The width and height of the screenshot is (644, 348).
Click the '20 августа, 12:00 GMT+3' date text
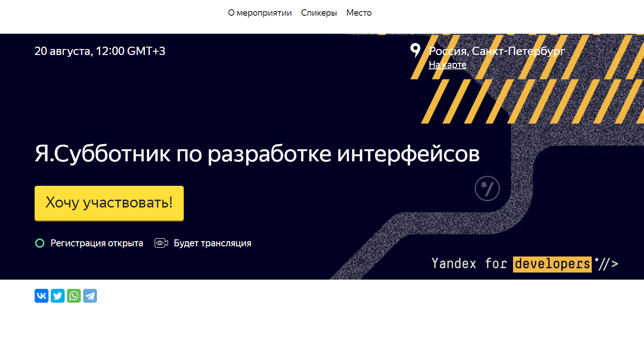click(x=100, y=51)
